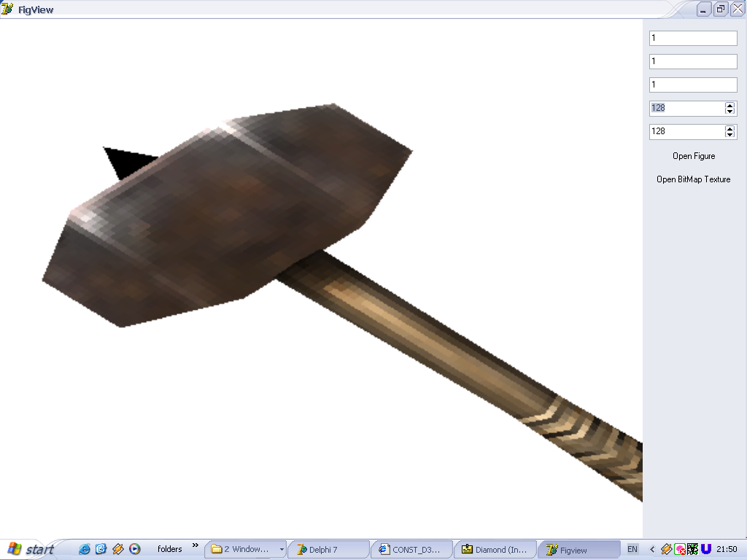Focus the first text field containing 1
This screenshot has width=747, height=560.
coord(693,38)
